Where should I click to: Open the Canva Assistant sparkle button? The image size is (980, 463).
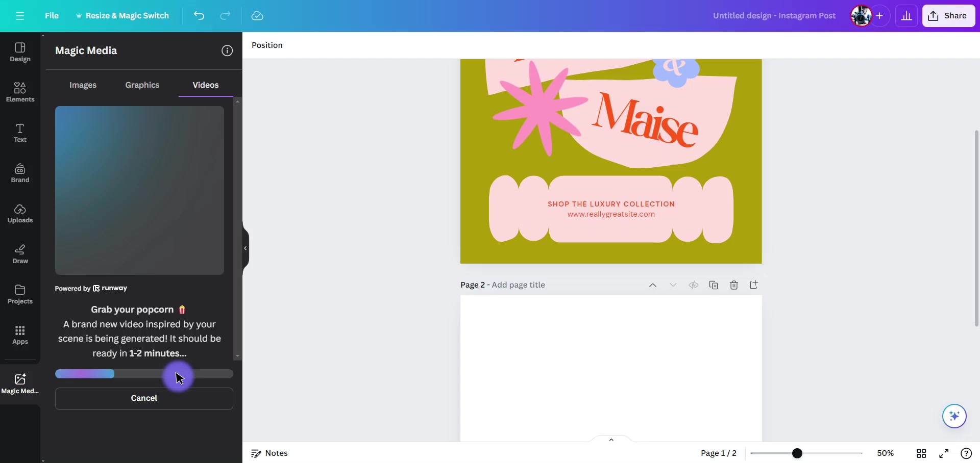tap(954, 416)
